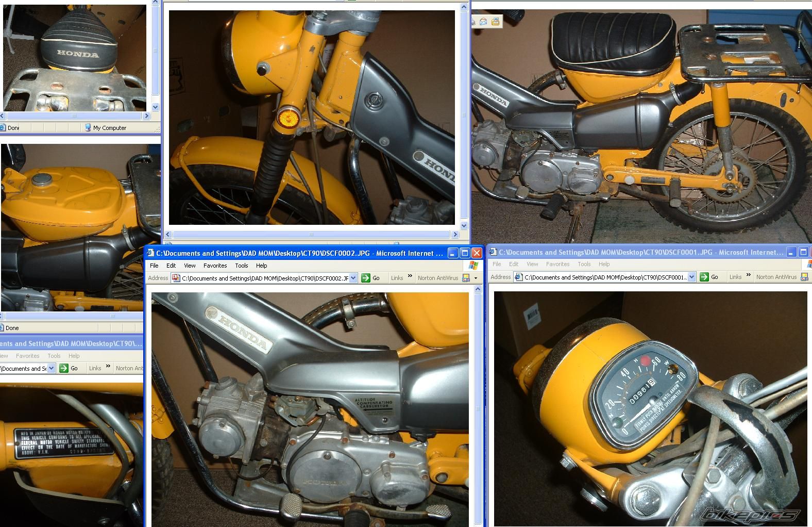Click green Go arrow in DSCF0002 window
Viewport: 812px width, 527px height.
tap(366, 278)
